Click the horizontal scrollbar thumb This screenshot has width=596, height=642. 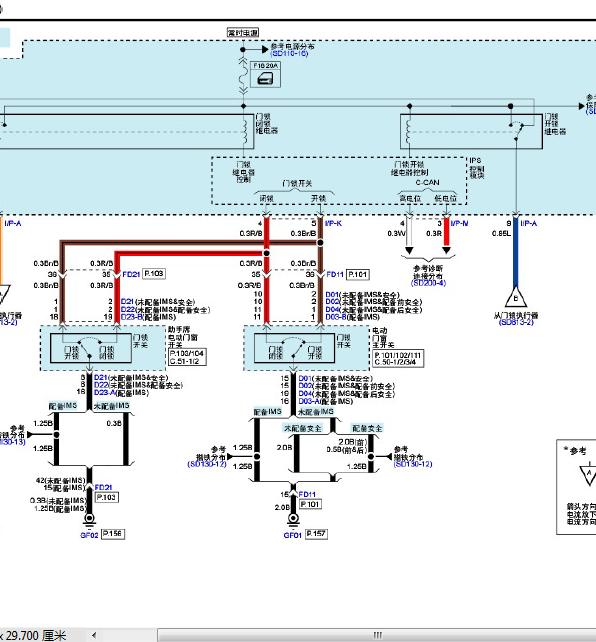point(377,635)
